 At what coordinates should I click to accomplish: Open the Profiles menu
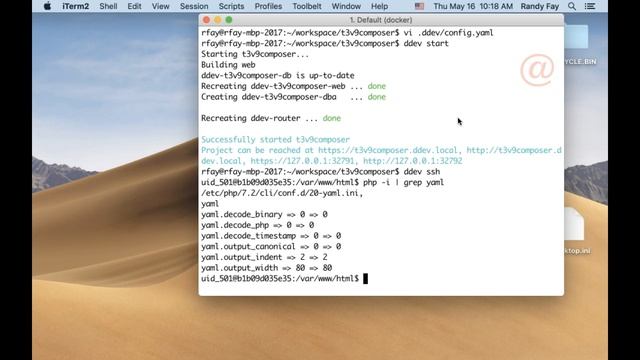pyautogui.click(x=268, y=7)
